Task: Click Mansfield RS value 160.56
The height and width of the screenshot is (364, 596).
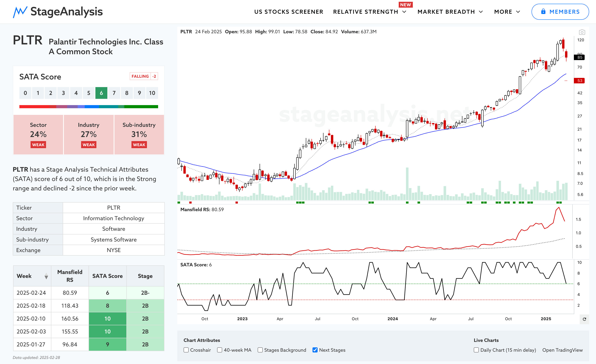Action: pyautogui.click(x=70, y=319)
